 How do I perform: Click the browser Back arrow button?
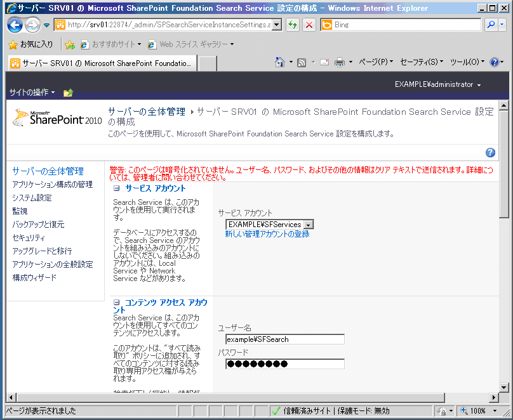(x=15, y=25)
